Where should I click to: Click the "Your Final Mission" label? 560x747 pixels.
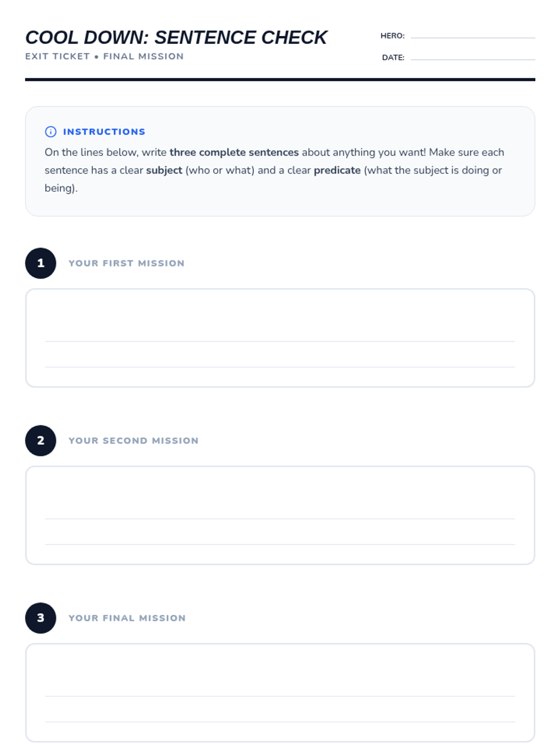(127, 618)
